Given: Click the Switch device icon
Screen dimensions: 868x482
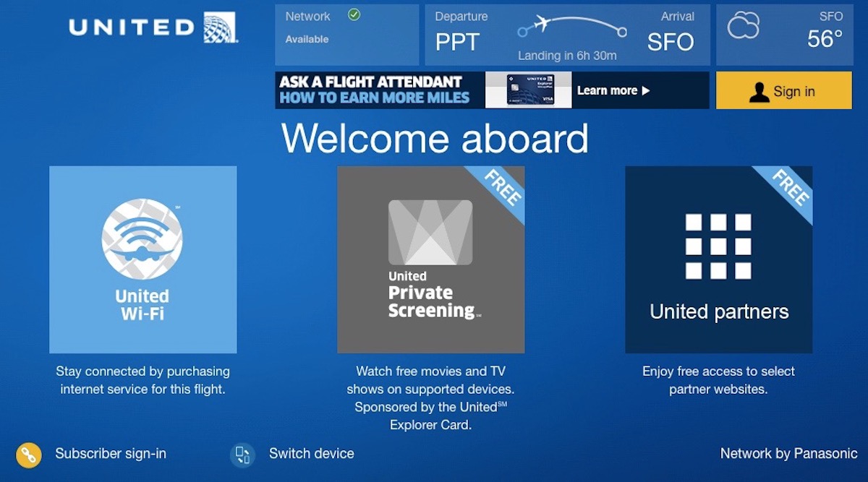Looking at the screenshot, I should tap(242, 455).
